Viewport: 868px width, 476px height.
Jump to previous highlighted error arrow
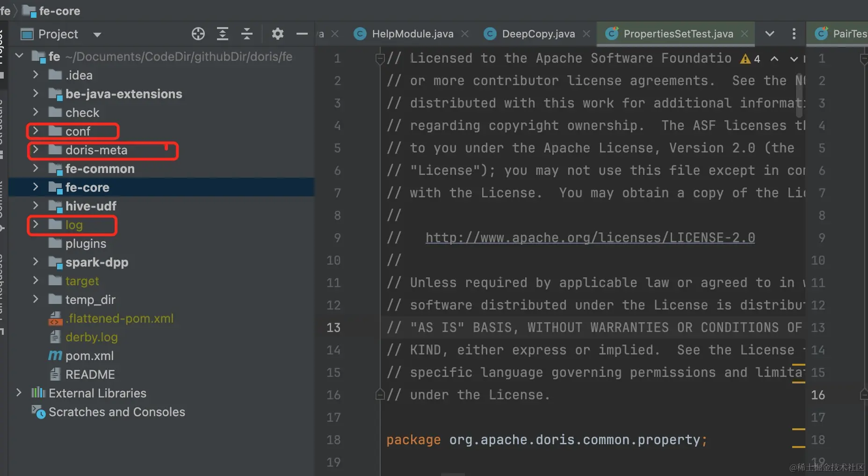click(774, 59)
